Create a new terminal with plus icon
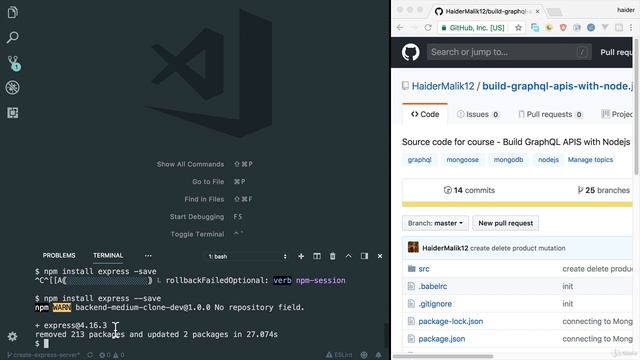The image size is (640, 360). pos(301,256)
